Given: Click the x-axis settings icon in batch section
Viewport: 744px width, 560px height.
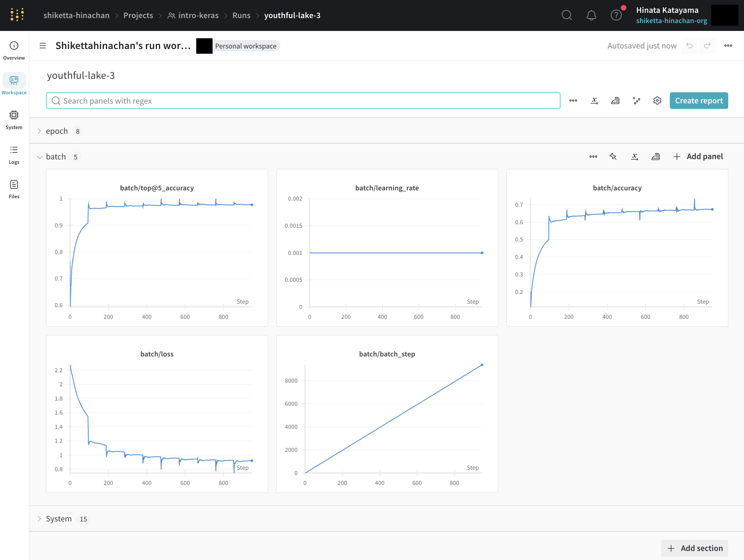Looking at the screenshot, I should point(634,156).
